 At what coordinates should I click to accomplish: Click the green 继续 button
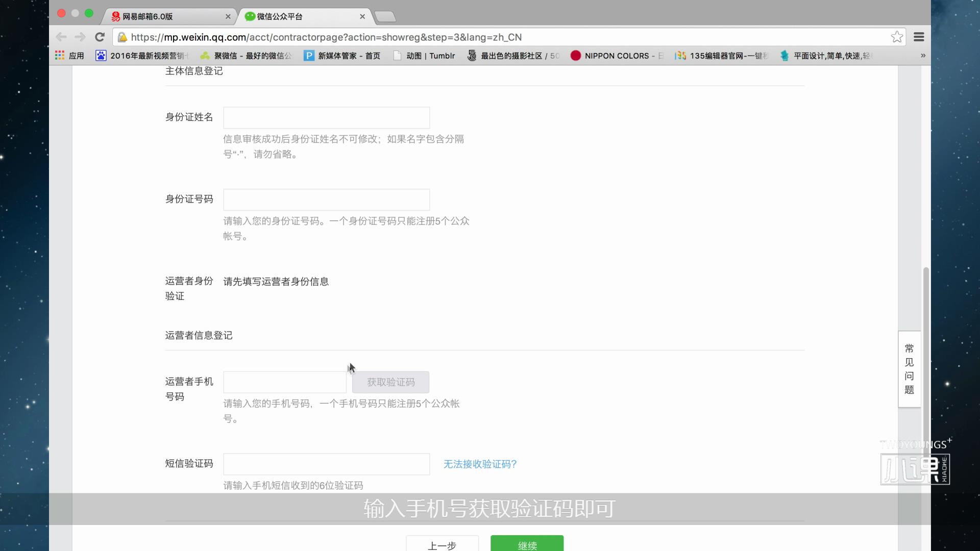pos(527,546)
